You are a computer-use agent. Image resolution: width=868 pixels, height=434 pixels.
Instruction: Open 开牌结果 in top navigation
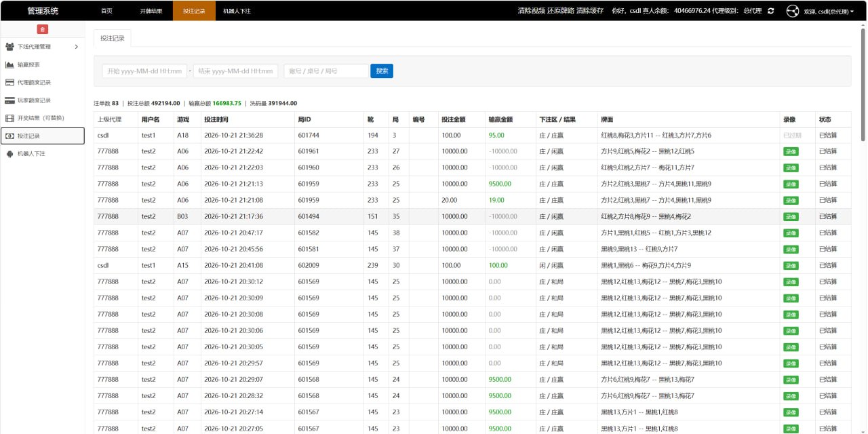point(151,12)
